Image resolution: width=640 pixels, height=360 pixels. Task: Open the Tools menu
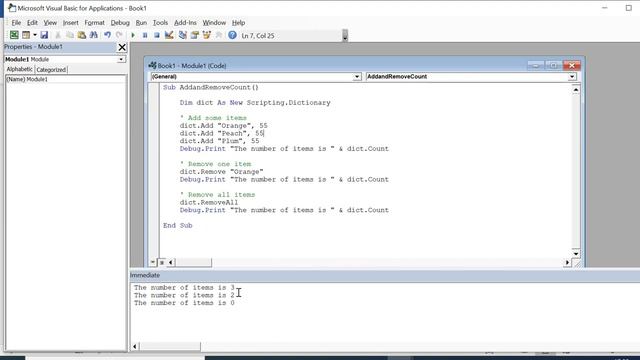(160, 22)
